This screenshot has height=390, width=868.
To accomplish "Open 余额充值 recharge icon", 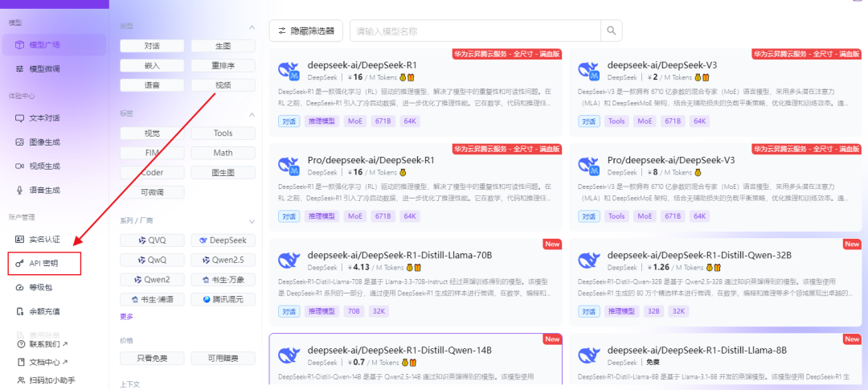I will point(20,311).
